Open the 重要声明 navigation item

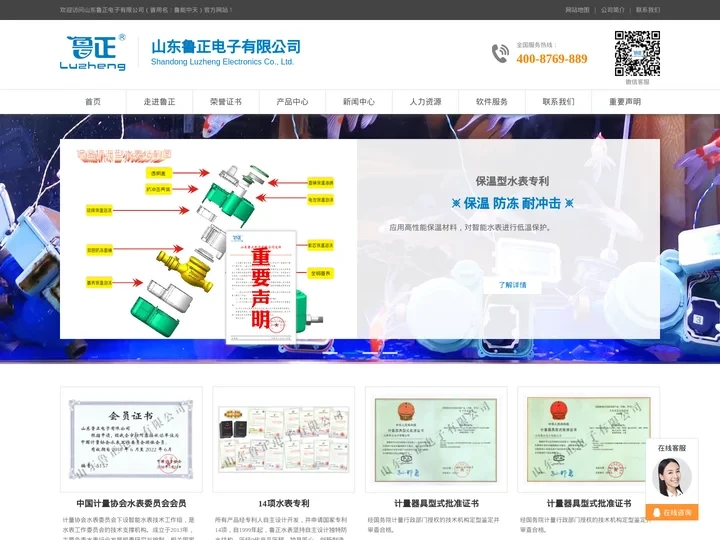625,101
